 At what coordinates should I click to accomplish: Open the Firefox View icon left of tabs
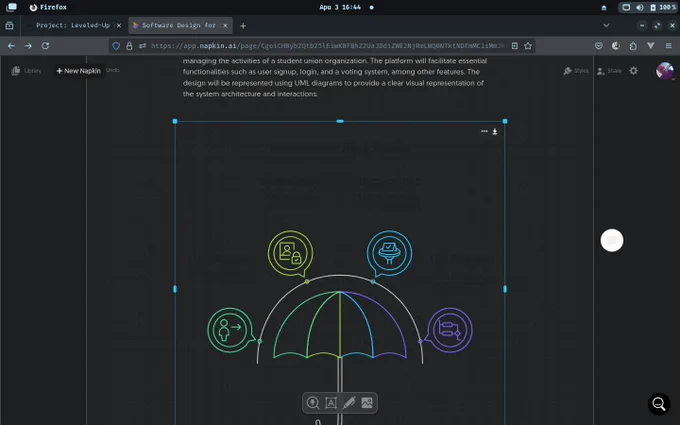pos(9,26)
